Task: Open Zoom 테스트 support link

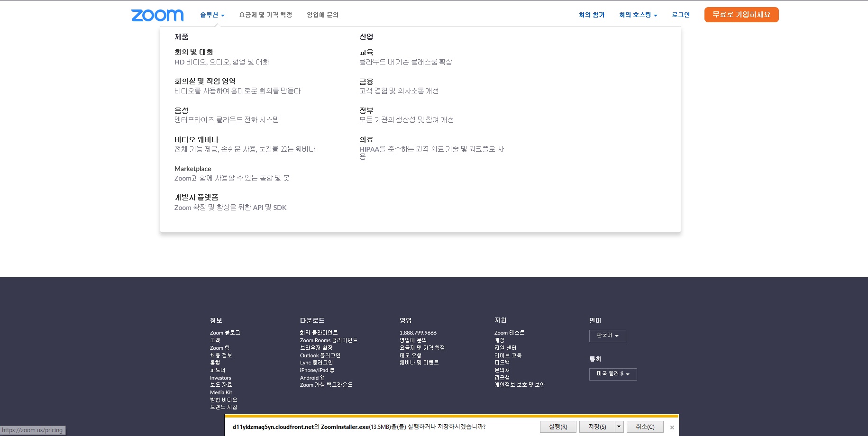Action: [x=509, y=333]
